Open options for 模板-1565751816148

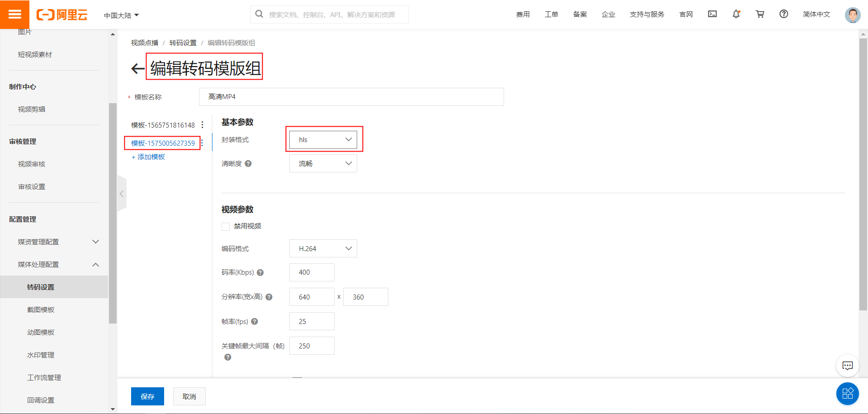(x=202, y=125)
